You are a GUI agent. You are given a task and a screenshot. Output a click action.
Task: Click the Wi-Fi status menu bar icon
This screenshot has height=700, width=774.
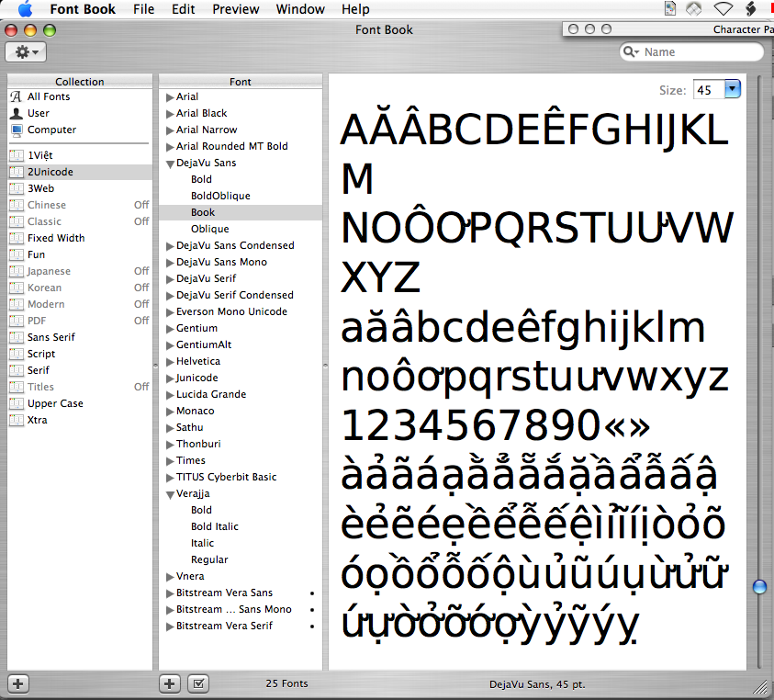click(724, 9)
